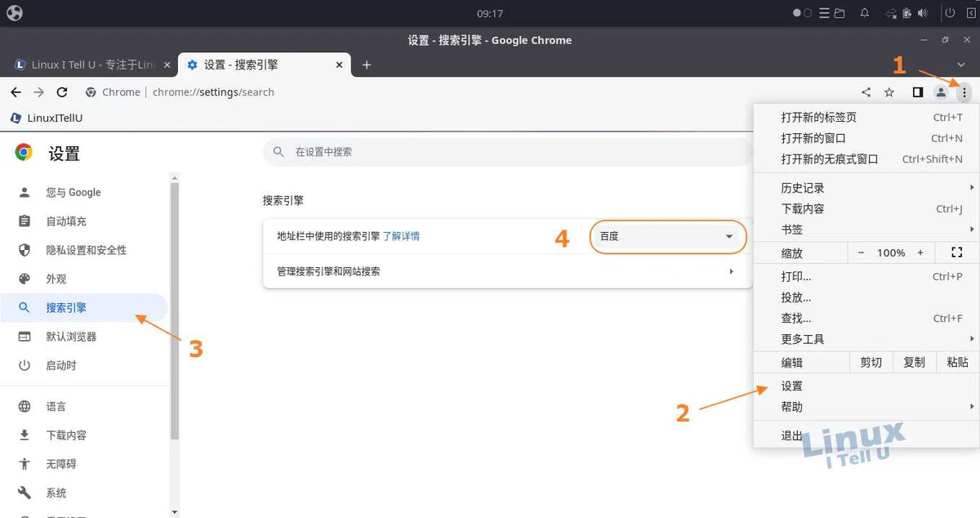Select 查找... from the menu
The height and width of the screenshot is (518, 980).
click(865, 318)
